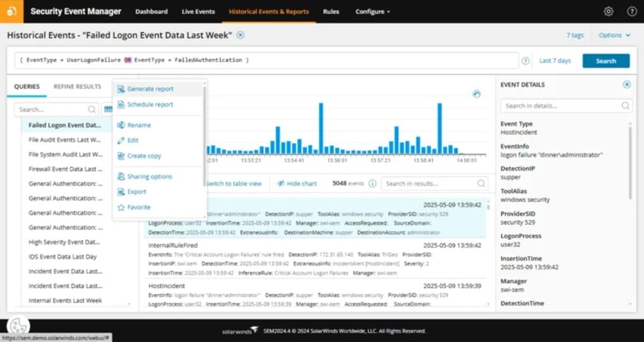Open the 7 tags link
The width and height of the screenshot is (644, 342).
(x=575, y=35)
